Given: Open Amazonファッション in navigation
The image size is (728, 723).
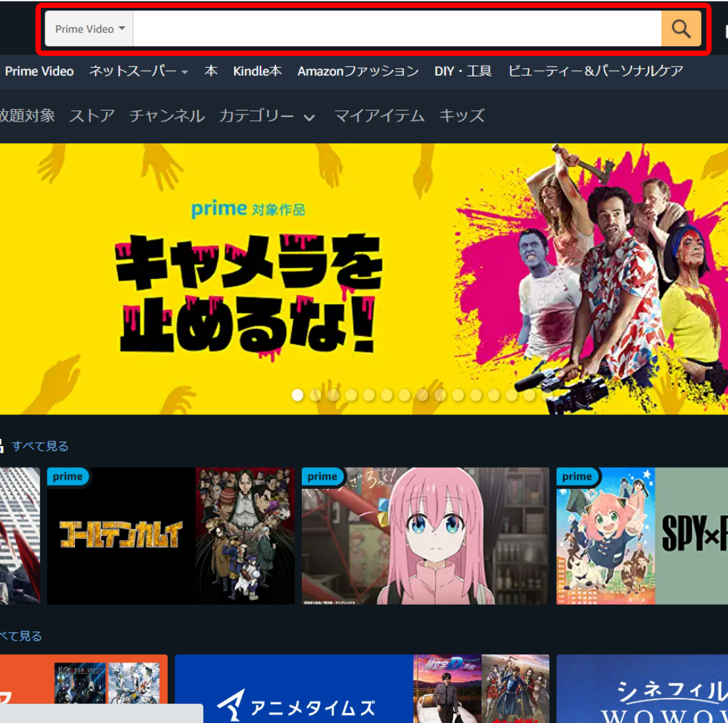Looking at the screenshot, I should point(358,71).
